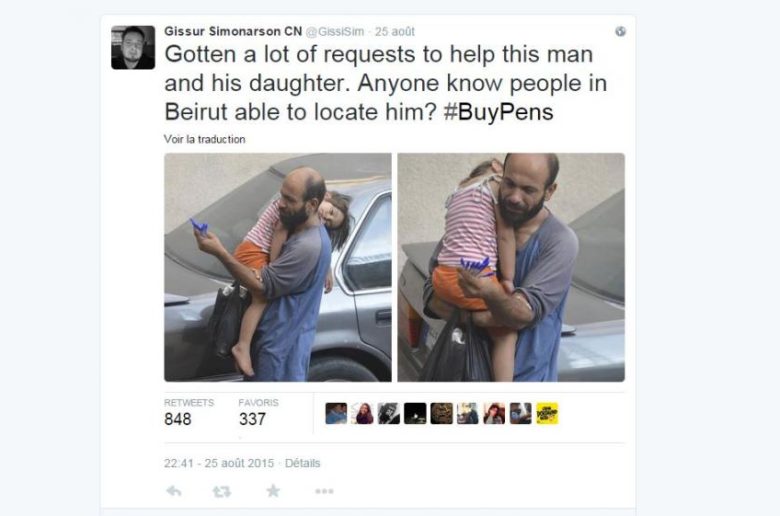Open the black square retweeter avatar
The width and height of the screenshot is (780, 516).
click(x=415, y=413)
